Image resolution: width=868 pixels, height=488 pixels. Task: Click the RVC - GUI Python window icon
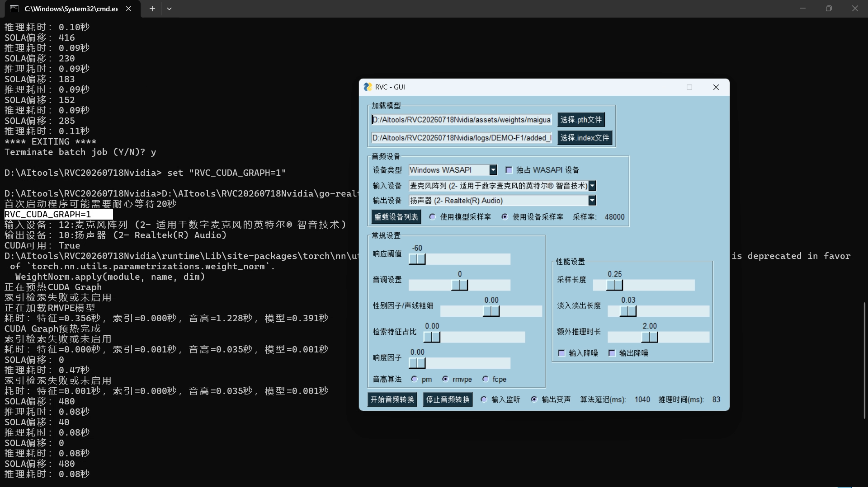point(368,87)
